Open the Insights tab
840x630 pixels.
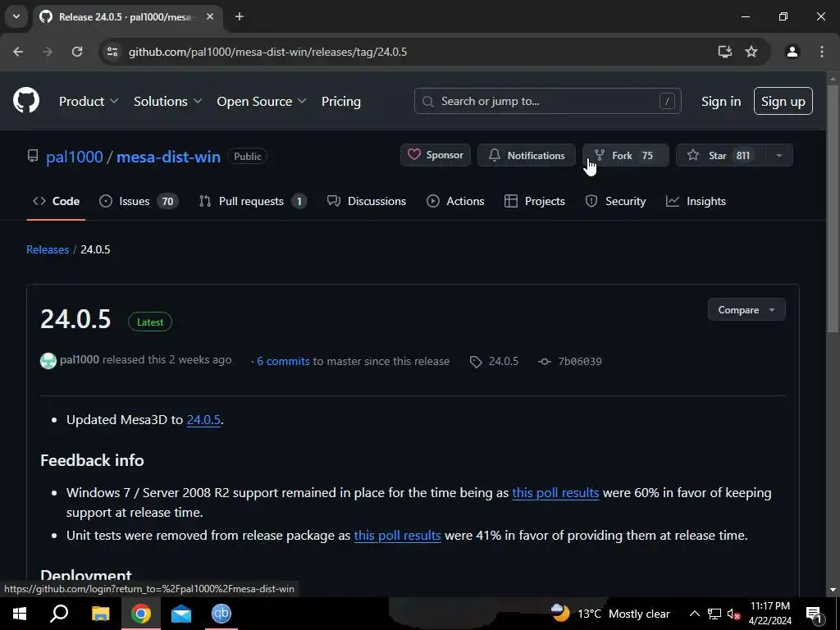click(696, 202)
